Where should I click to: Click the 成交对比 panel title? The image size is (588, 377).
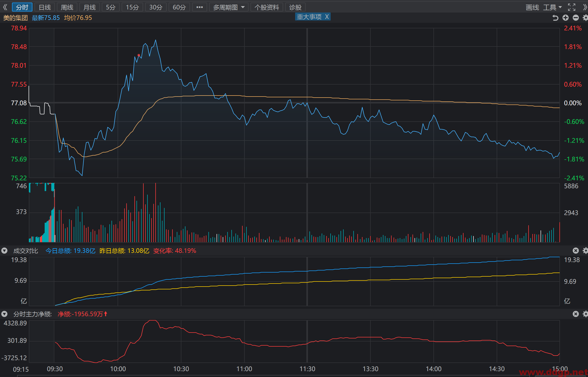point(26,251)
